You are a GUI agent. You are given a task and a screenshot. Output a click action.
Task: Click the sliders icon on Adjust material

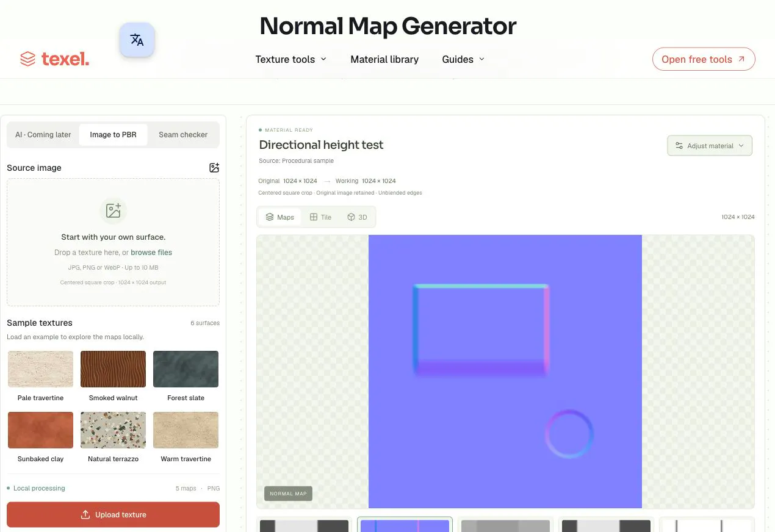point(679,146)
